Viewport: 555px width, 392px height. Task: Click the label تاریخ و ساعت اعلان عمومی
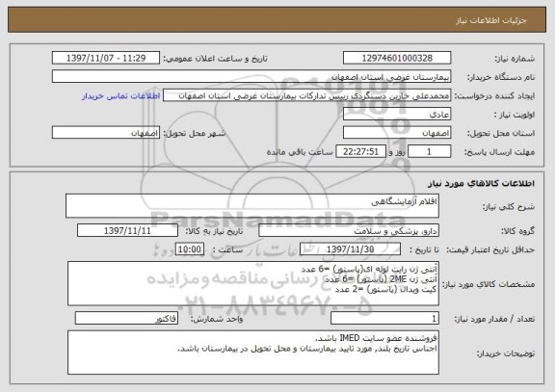[x=215, y=59]
